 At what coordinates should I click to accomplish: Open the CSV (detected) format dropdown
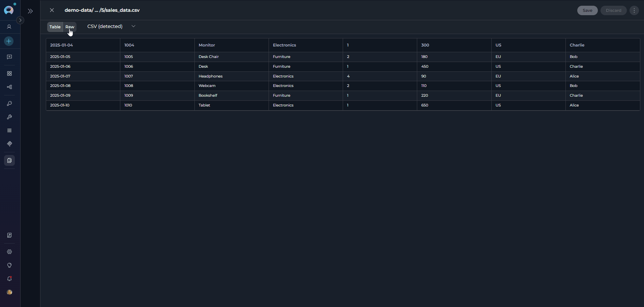[111, 26]
